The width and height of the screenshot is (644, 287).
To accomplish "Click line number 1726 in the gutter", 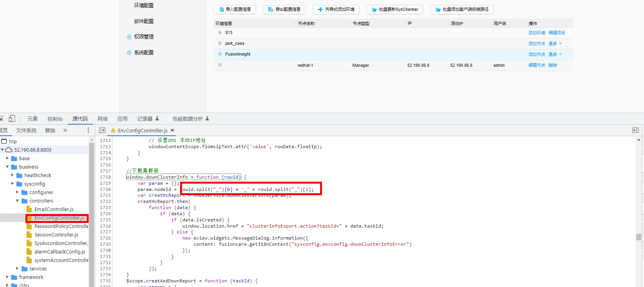I will [105, 226].
